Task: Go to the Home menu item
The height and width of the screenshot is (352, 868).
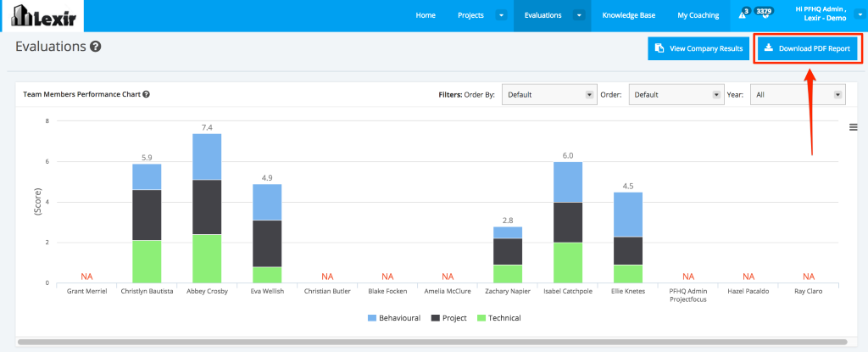Action: pos(426,15)
